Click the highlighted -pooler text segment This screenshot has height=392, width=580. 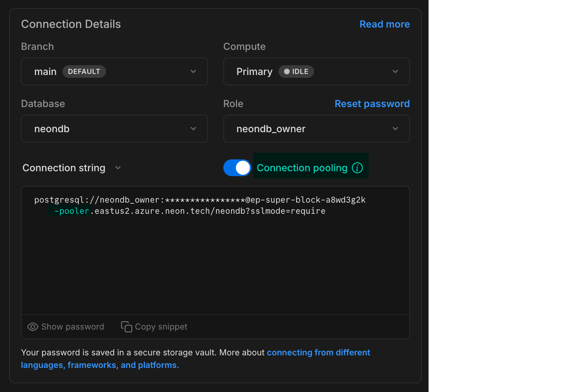pos(69,211)
